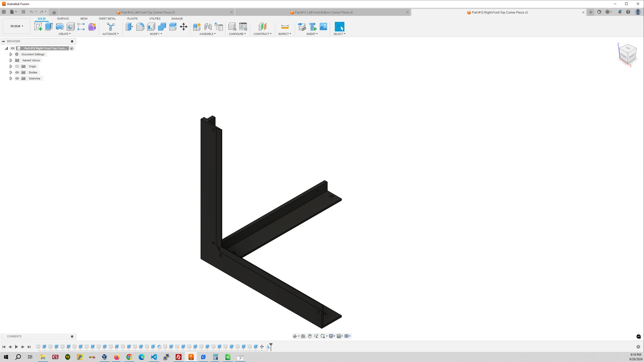
Task: Collapse the Part #12 root component
Action: 7,48
